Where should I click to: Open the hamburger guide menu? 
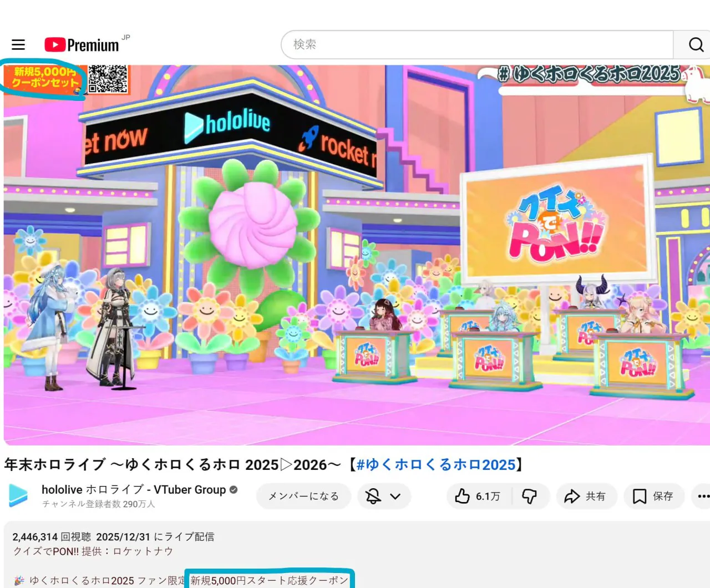18,45
